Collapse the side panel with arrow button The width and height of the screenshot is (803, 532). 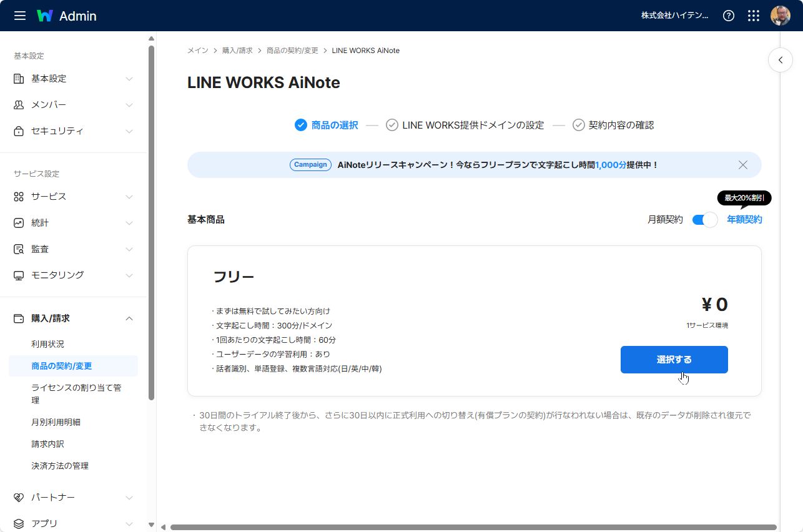tap(781, 61)
